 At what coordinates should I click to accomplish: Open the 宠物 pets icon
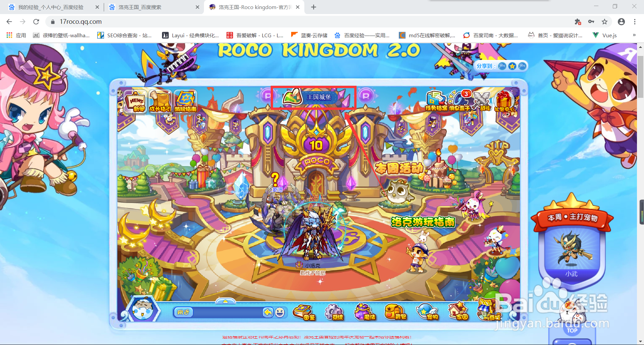point(427,312)
